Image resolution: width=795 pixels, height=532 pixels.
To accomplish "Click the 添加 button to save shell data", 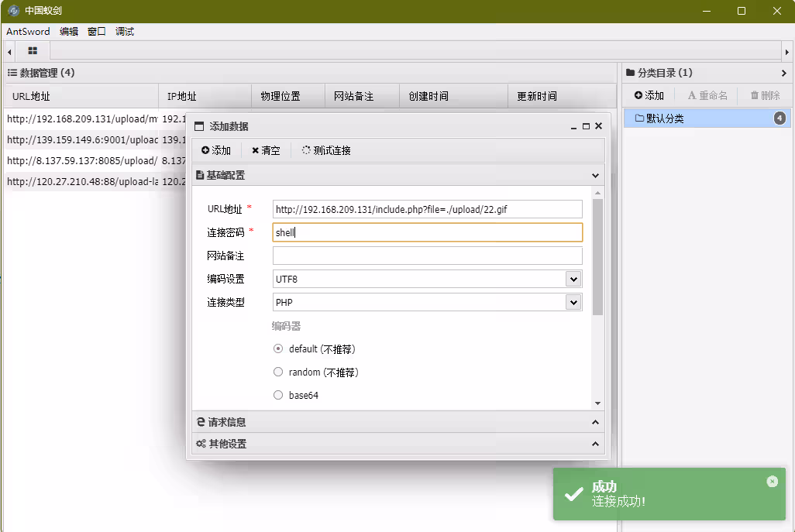I will point(215,150).
